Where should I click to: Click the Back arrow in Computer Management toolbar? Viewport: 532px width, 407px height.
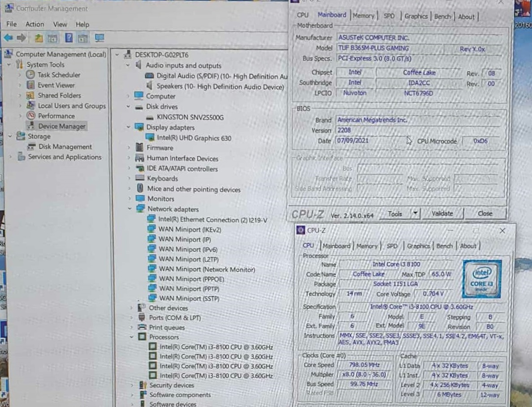point(8,38)
